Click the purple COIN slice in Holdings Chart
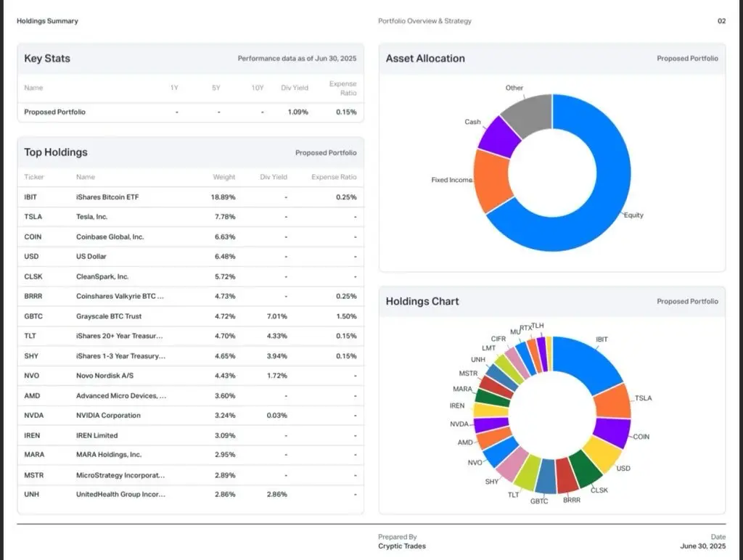This screenshot has height=560, width=743. 612,432
